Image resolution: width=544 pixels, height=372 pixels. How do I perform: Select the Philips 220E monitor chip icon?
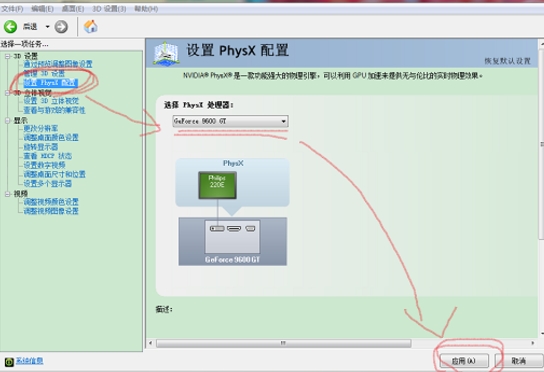(x=217, y=185)
